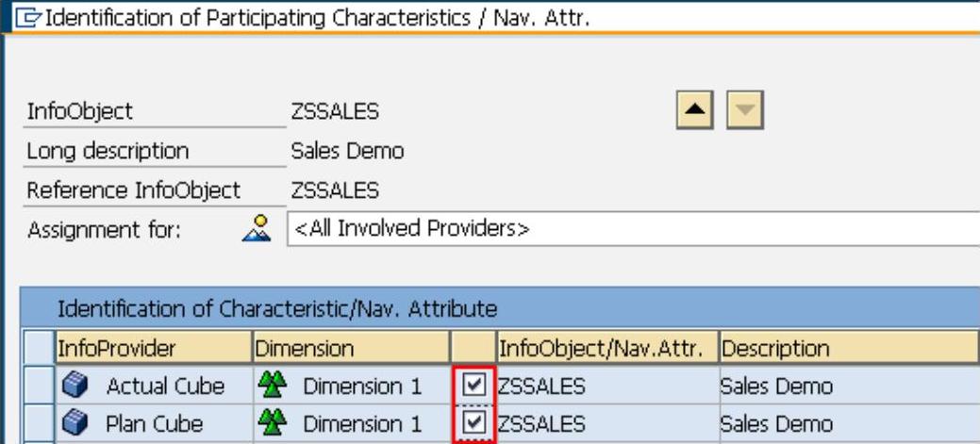Select the Actual Cube row selector
The width and height of the screenshot is (980, 444).
tap(38, 386)
